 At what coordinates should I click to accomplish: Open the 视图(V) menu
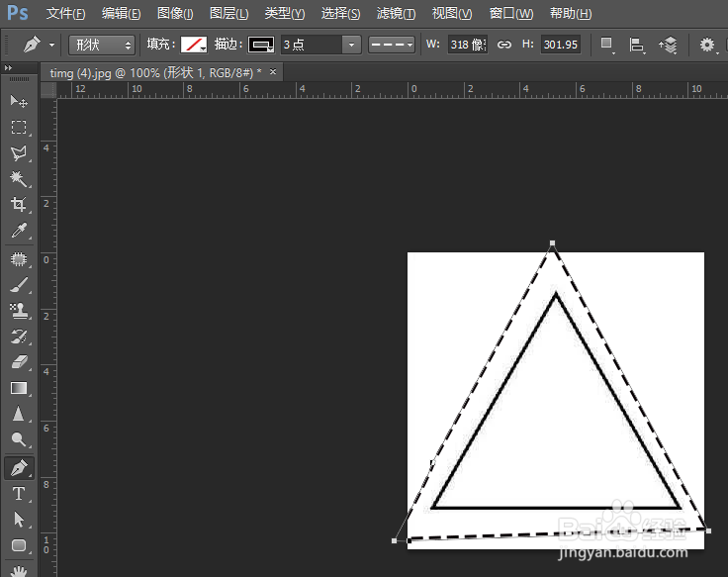coord(452,14)
